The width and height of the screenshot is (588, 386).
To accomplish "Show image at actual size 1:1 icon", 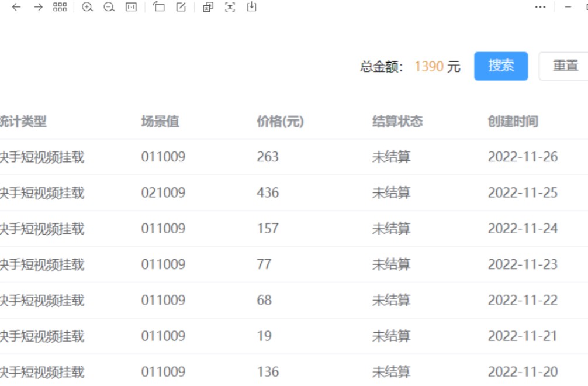I will 132,7.
